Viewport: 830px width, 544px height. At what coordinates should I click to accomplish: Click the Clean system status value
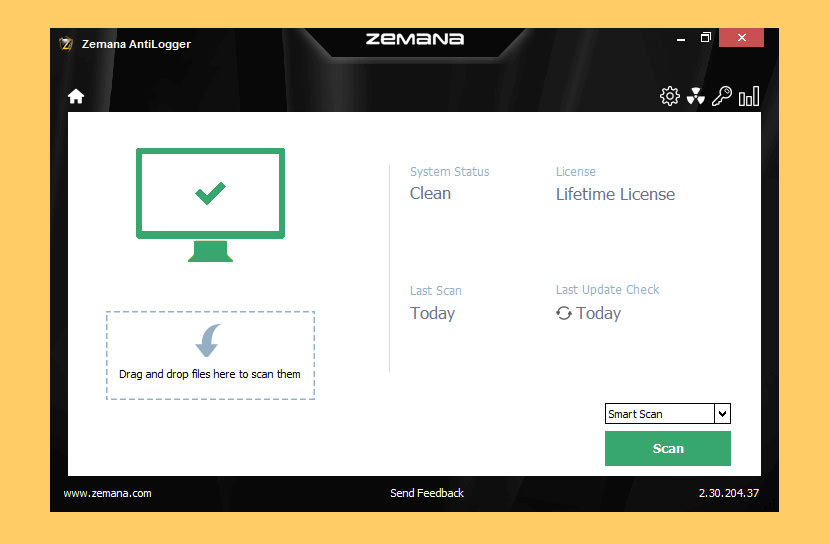430,193
